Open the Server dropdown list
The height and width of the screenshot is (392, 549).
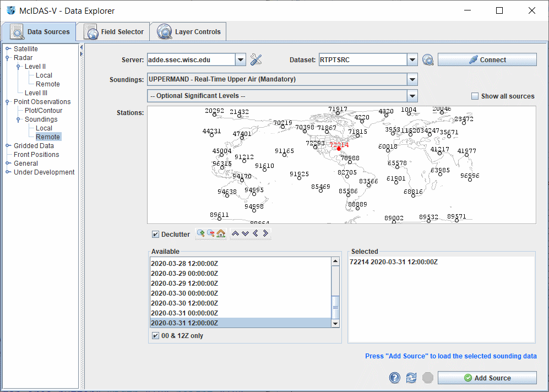[240, 59]
